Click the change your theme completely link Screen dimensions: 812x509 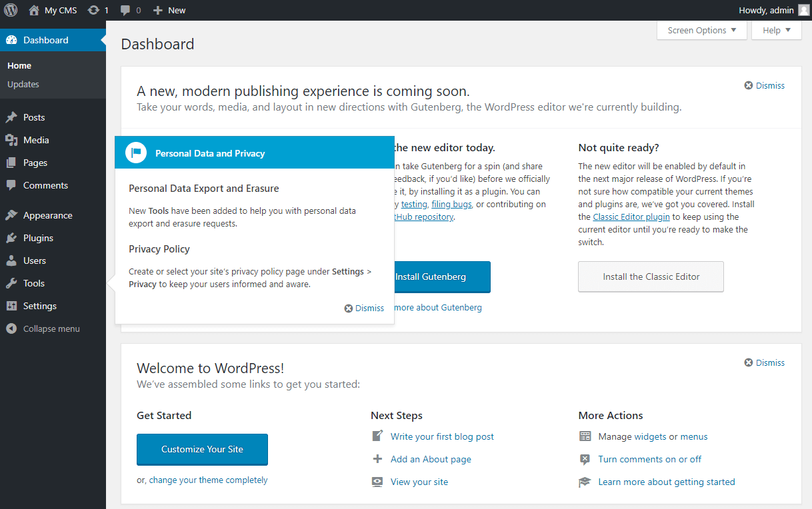tap(208, 480)
